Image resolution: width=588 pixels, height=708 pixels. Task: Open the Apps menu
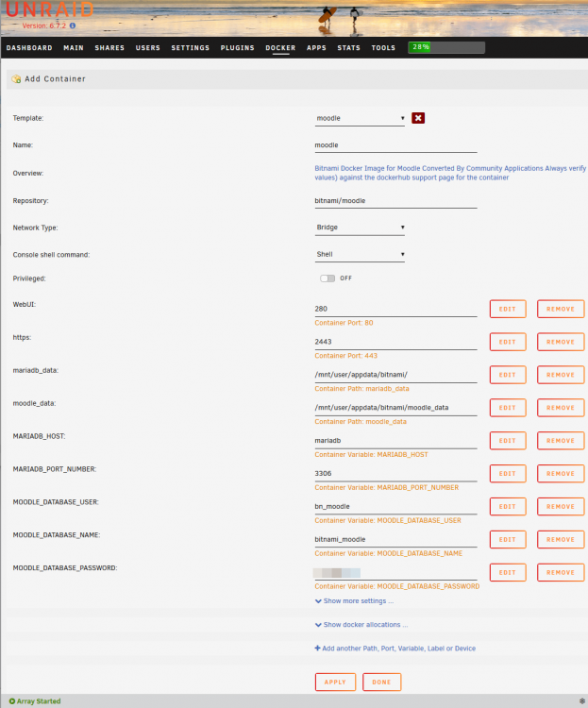[x=316, y=48]
